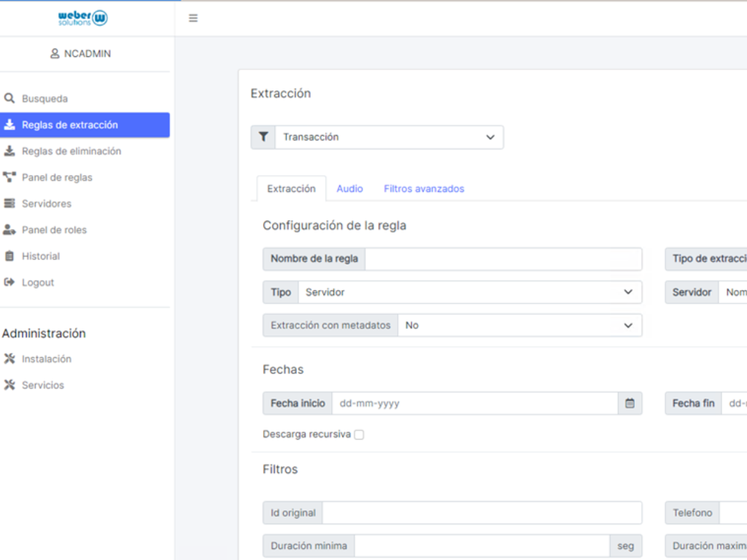Click the Logout exit icon
747x560 pixels.
(x=9, y=282)
